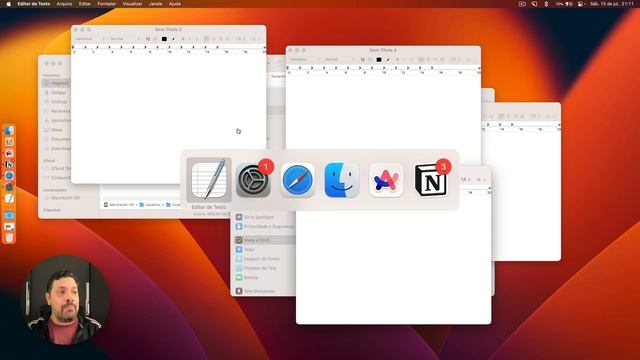Open list style dropdown in Sem Título 2

256,39
